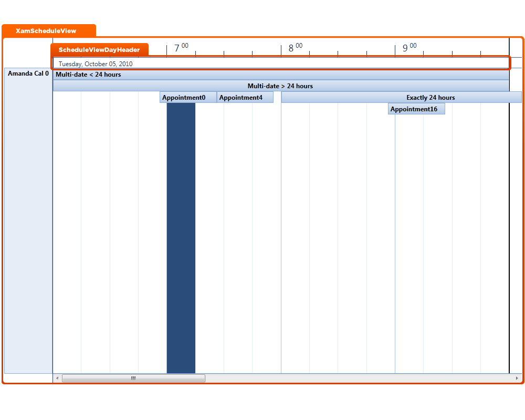
Task: Click the ScheduleViewDayHeader label
Action: pyautogui.click(x=99, y=50)
